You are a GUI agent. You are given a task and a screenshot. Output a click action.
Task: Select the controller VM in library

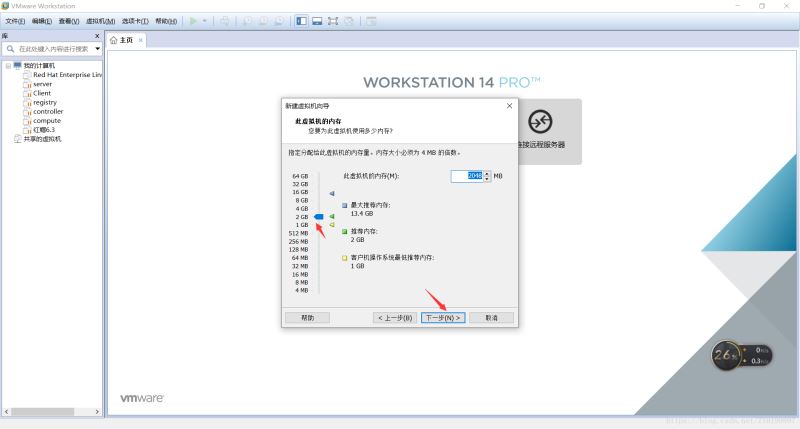(x=48, y=112)
